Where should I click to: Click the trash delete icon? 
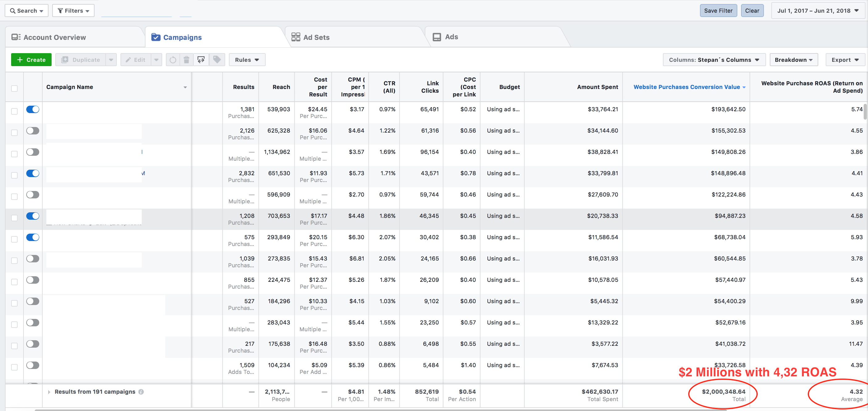click(186, 60)
